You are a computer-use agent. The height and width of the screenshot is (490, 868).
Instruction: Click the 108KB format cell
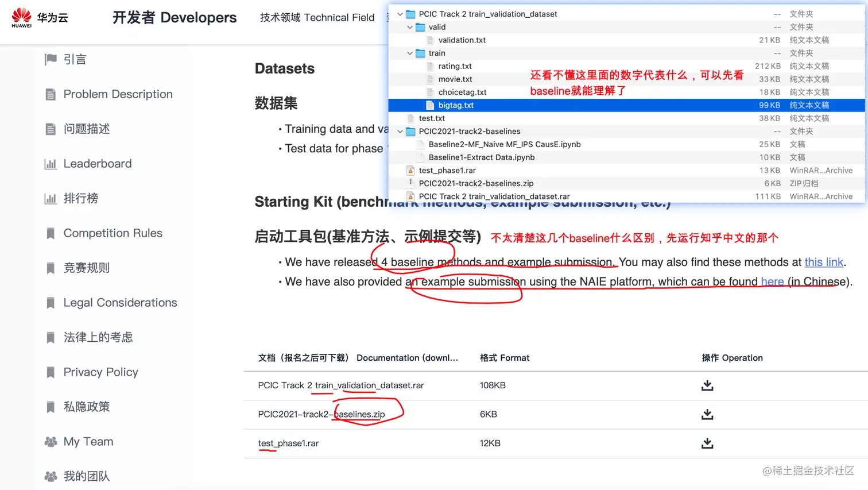[493, 385]
